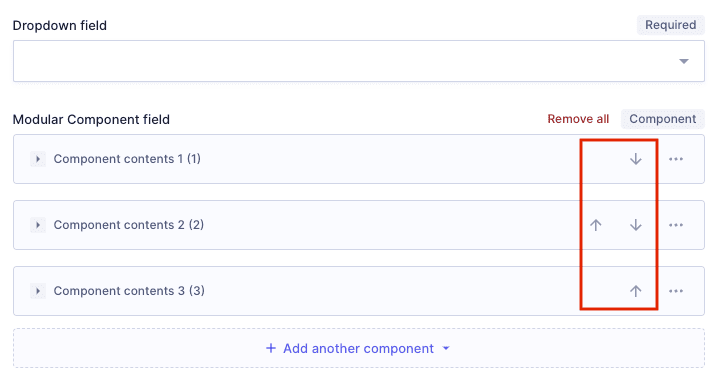Select Component contents 1 (1) title
Image resolution: width=717 pixels, height=385 pixels.
(127, 159)
